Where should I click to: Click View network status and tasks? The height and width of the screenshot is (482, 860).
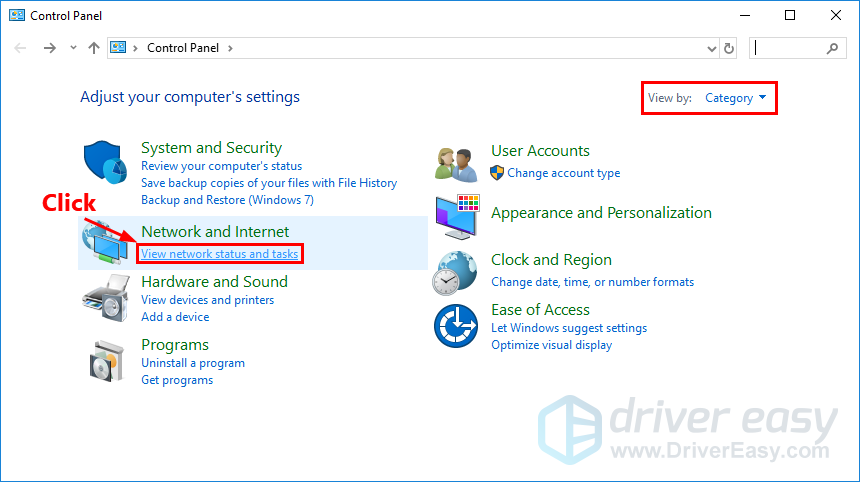pyautogui.click(x=219, y=254)
